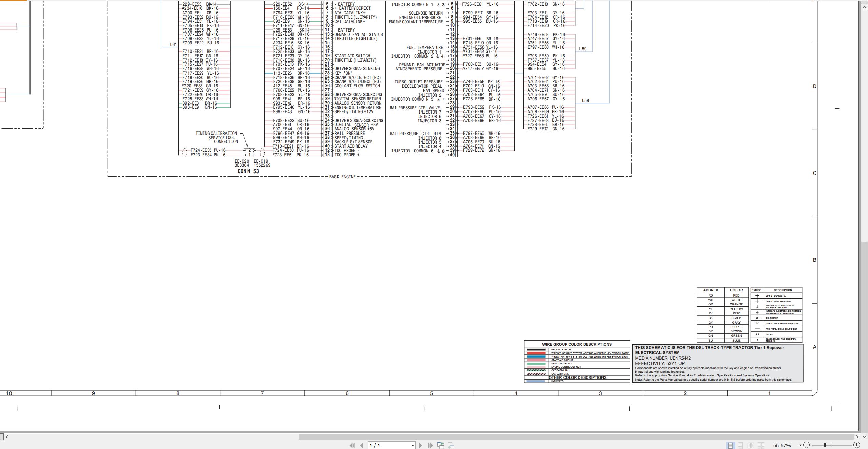Click the EFFECTIVITY: 53Y1-UP text

(659, 363)
